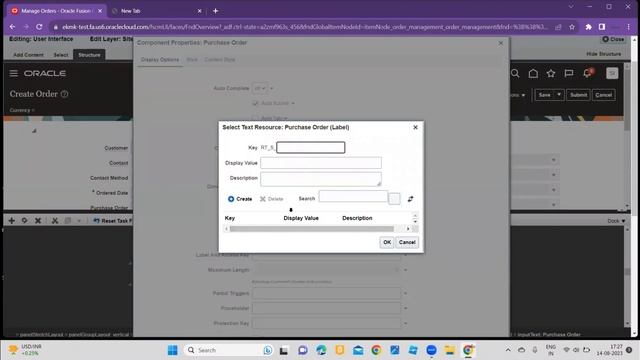
Task: Click the search go button beside Search field
Action: click(x=394, y=199)
